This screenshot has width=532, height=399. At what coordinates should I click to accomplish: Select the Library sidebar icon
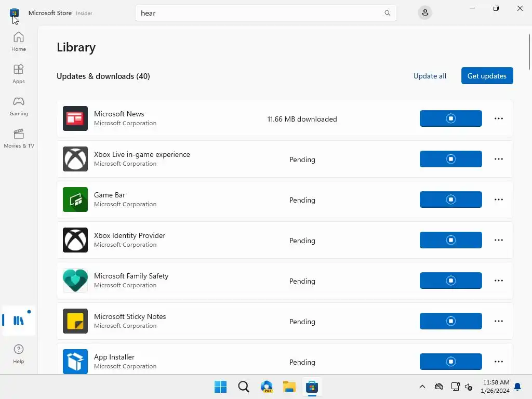pyautogui.click(x=19, y=320)
